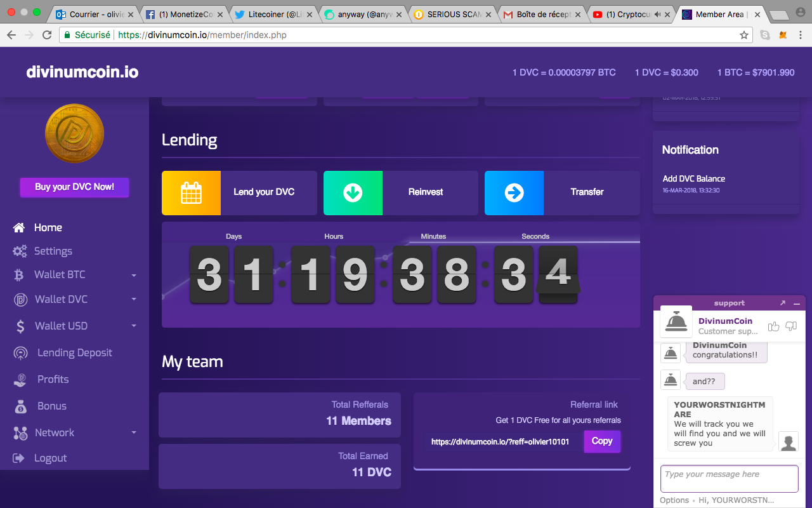
Task: Click the browser address bar
Action: pos(406,35)
